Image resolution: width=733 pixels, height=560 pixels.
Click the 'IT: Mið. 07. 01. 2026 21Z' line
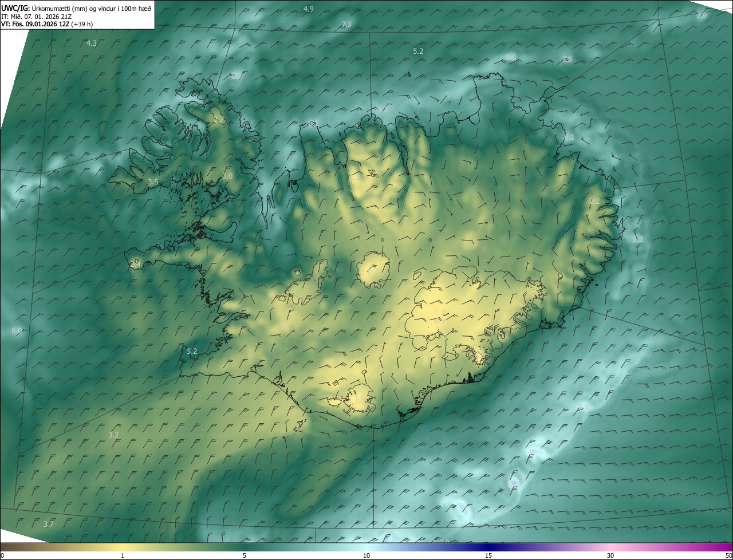[x=36, y=16]
